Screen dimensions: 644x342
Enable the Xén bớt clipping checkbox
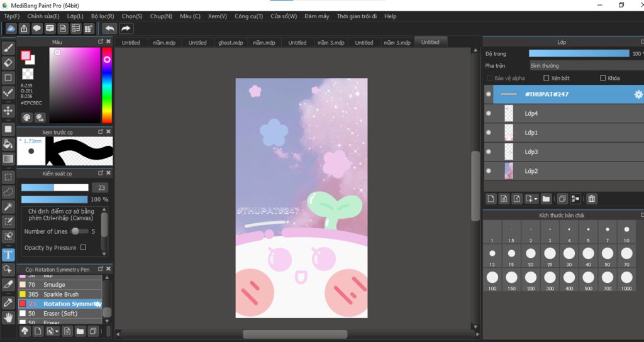coord(547,78)
